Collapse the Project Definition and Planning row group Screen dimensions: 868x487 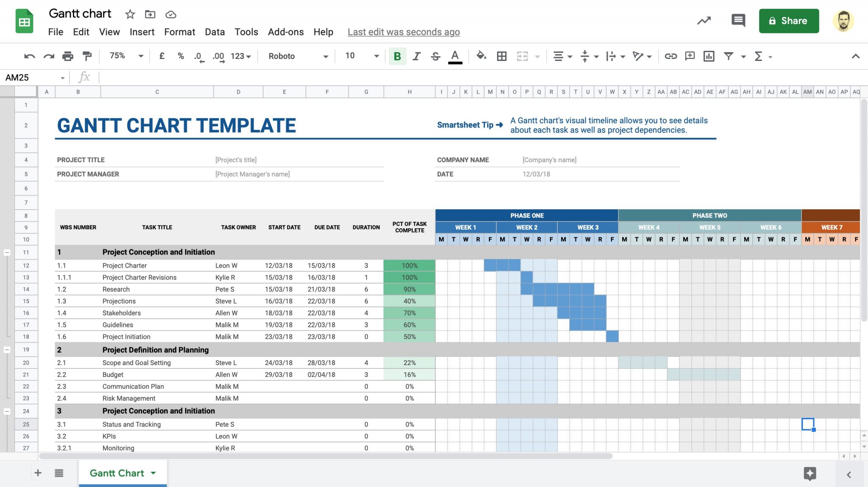click(7, 350)
